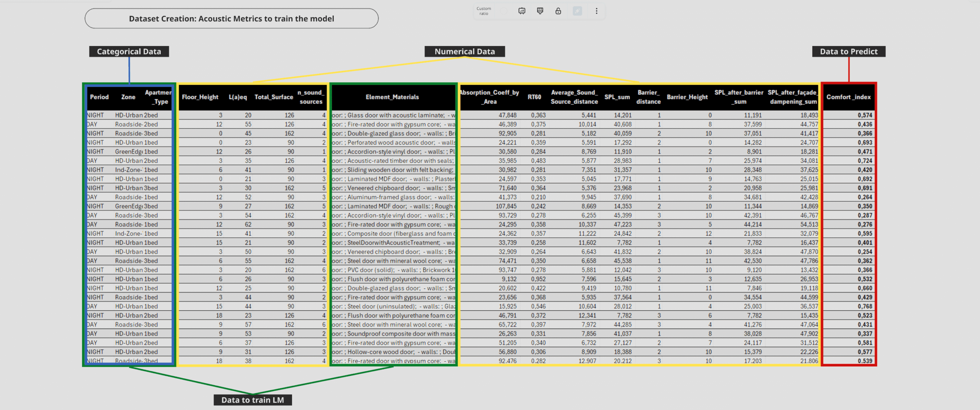980x410 pixels.
Task: Select Comfort index value 0,436
Action: coord(865,124)
